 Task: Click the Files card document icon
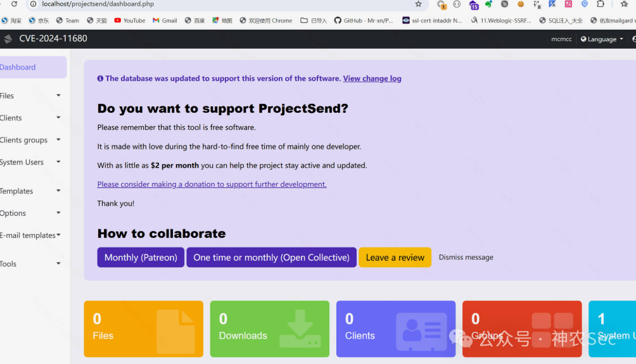click(175, 332)
